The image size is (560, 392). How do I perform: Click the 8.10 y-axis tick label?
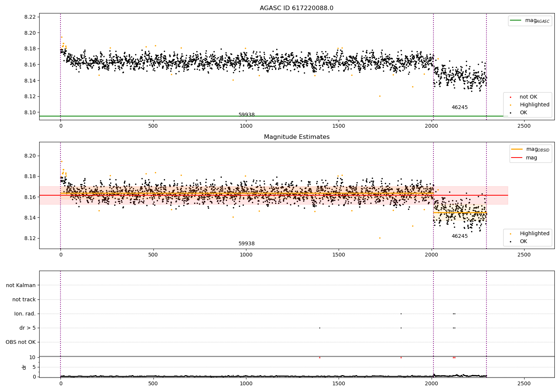click(30, 112)
